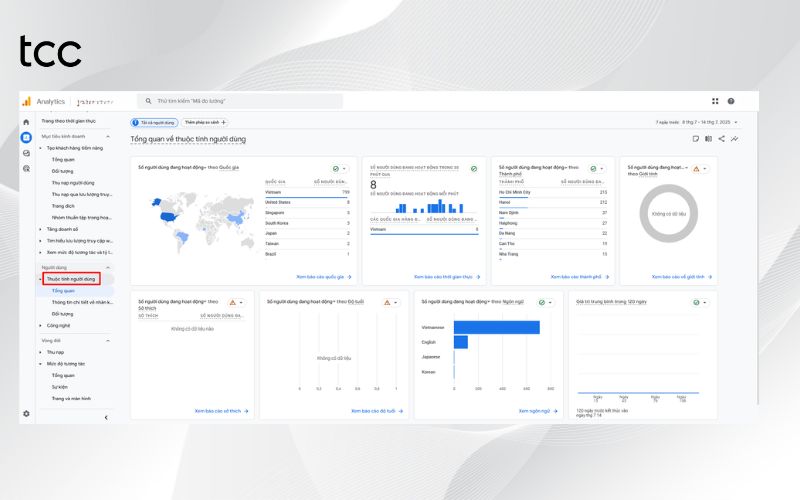Screen dimensions: 800x500
Task: Select 'Sự kiện' menu item
Action: pyautogui.click(x=60, y=387)
